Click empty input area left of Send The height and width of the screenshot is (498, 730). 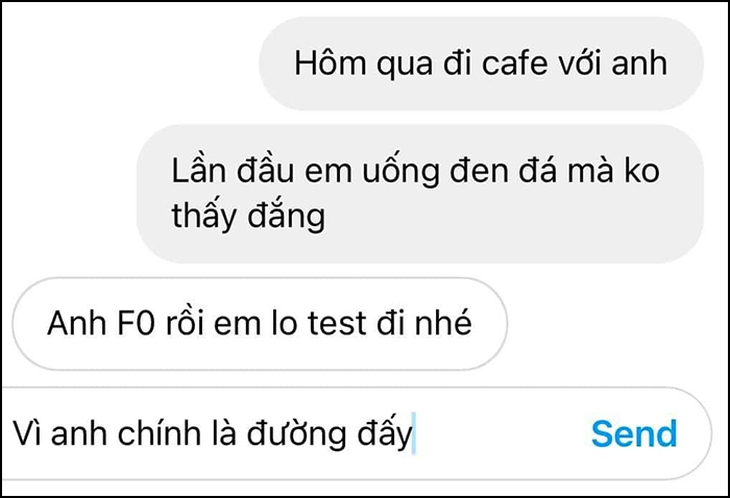pos(503,433)
